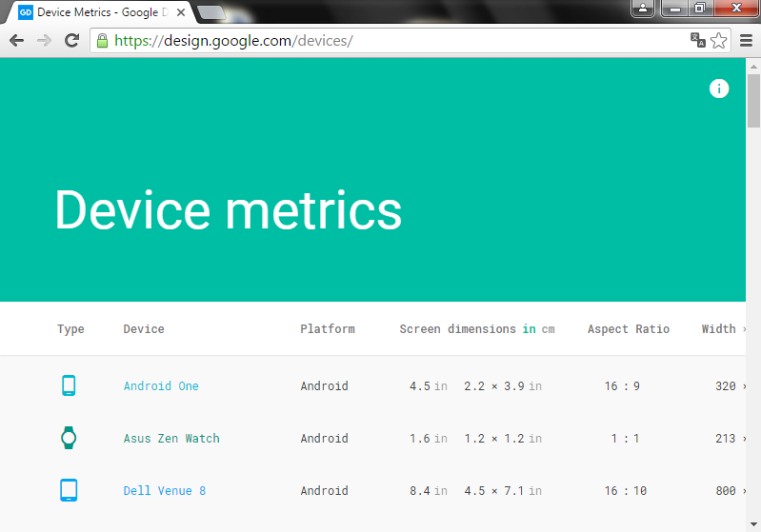
Task: Click the Dell Venue 8 tablet icon
Action: tap(69, 490)
